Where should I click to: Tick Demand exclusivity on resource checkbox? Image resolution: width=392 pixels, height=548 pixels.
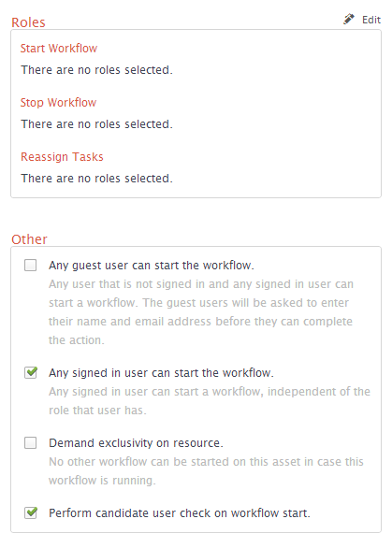31,443
